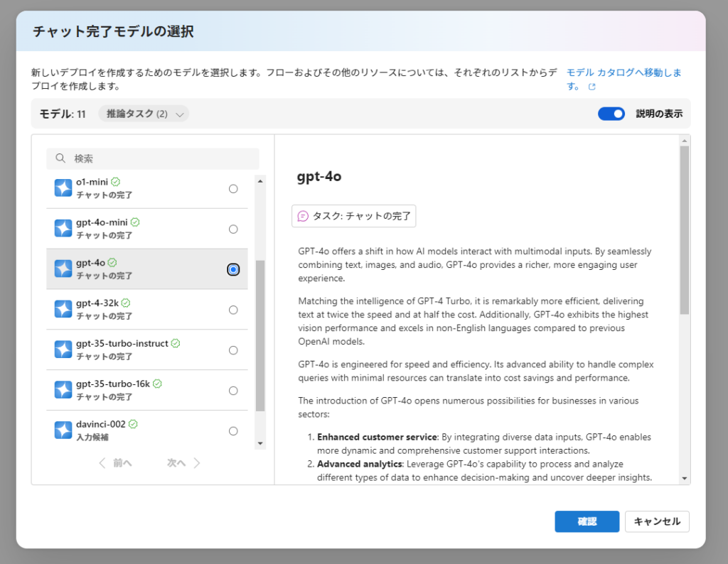Click the 入力候補 label under davinci-002
728x564 pixels.
pyautogui.click(x=92, y=437)
